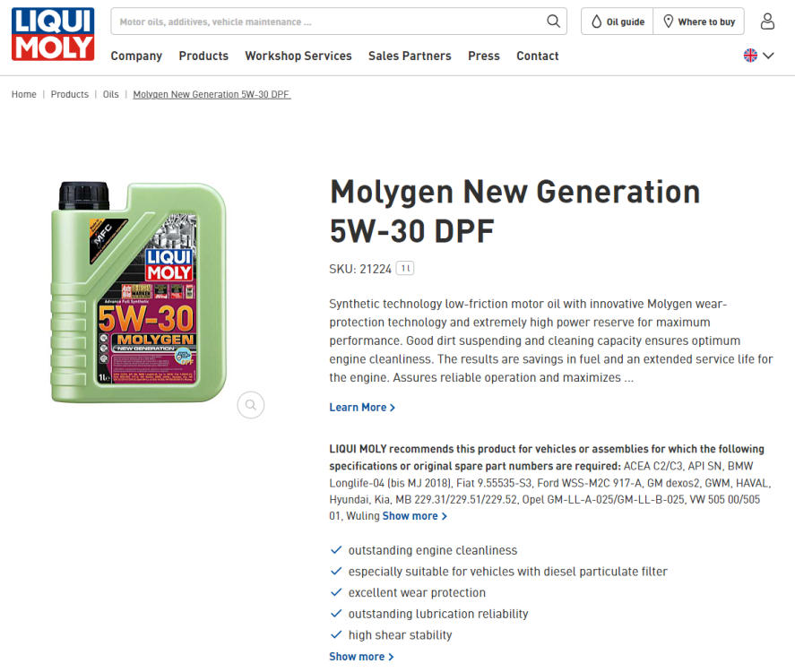
Task: Zoom product image with magnifier icon
Action: pos(250,405)
